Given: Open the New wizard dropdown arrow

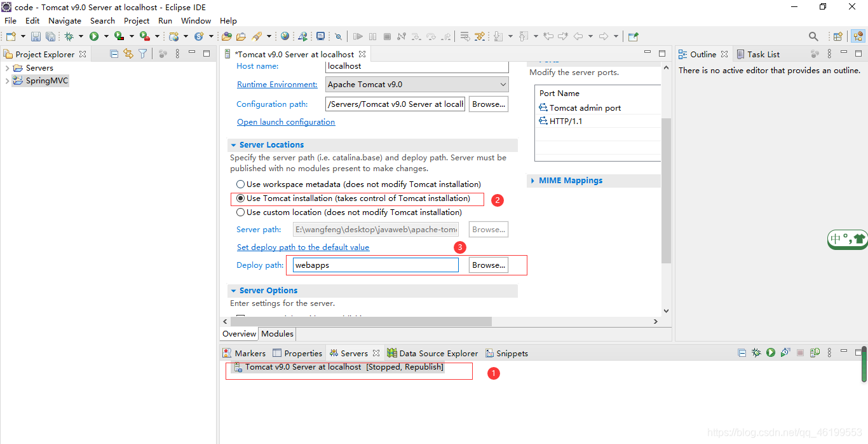Looking at the screenshot, I should click(23, 36).
